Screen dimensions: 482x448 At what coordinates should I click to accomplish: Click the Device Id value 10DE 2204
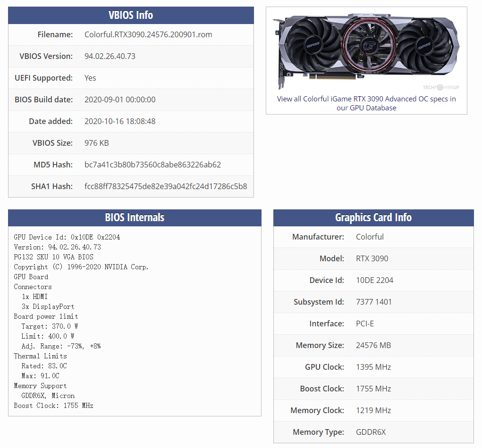374,280
